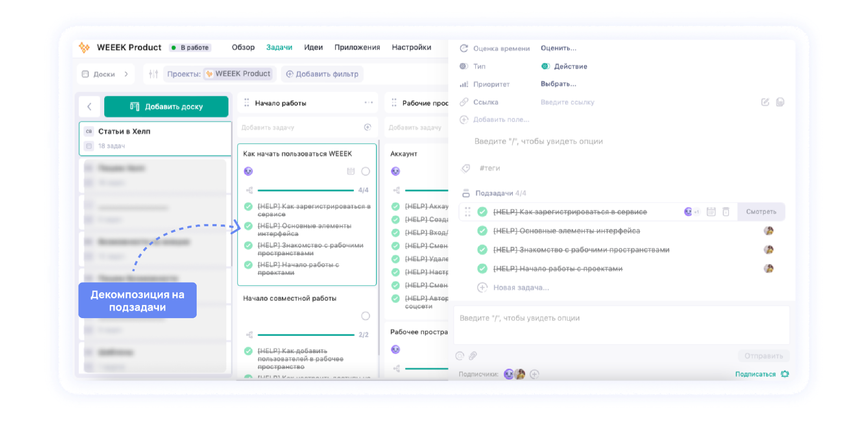Click the Добавить доску button
Image resolution: width=868 pixels, height=421 pixels.
[166, 107]
